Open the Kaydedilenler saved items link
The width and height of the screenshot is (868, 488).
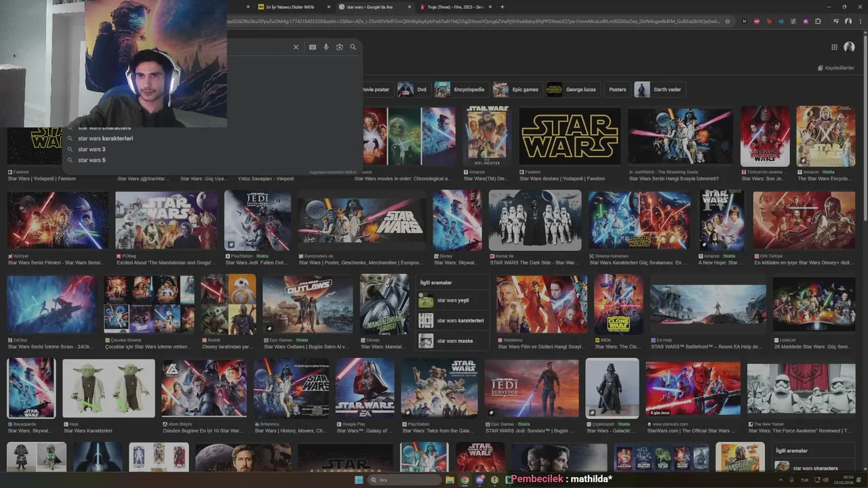(x=835, y=68)
